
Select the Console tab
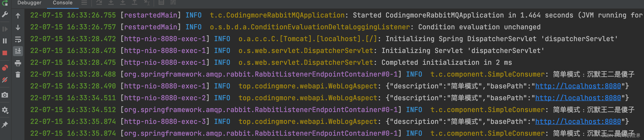coord(62,3)
